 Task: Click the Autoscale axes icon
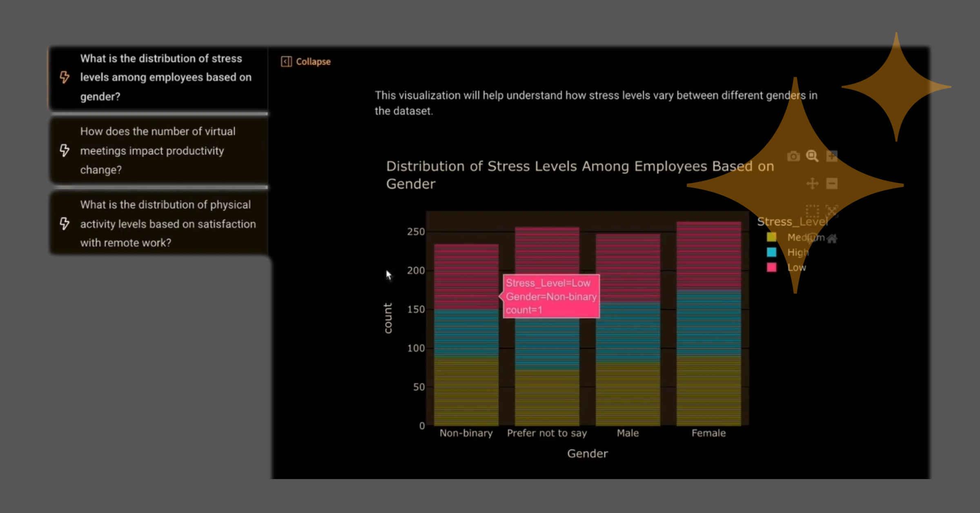tap(832, 211)
